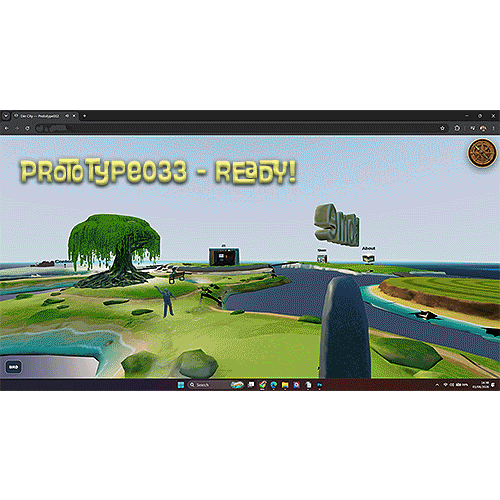This screenshot has width=500, height=500.
Task: Open the browser profile avatar
Action: [483, 128]
